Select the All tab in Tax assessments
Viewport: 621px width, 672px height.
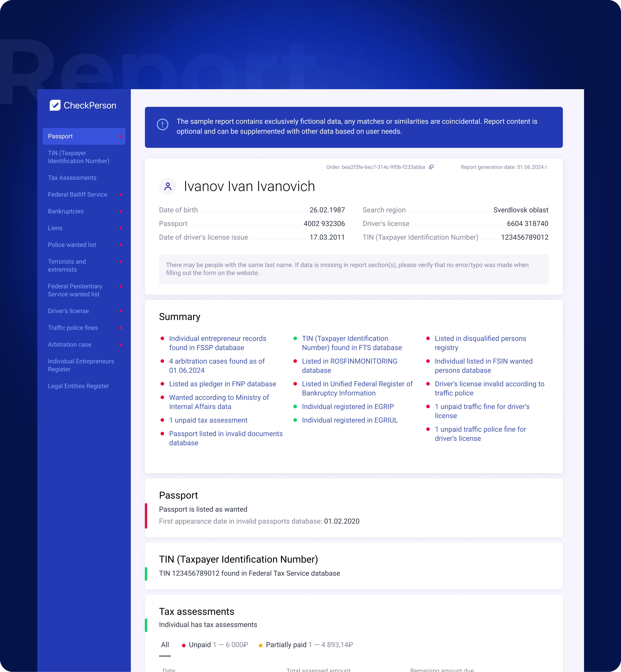165,645
